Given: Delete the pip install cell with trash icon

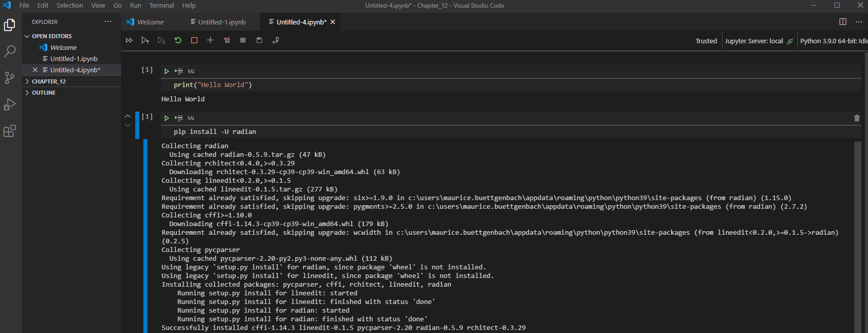Looking at the screenshot, I should [857, 118].
